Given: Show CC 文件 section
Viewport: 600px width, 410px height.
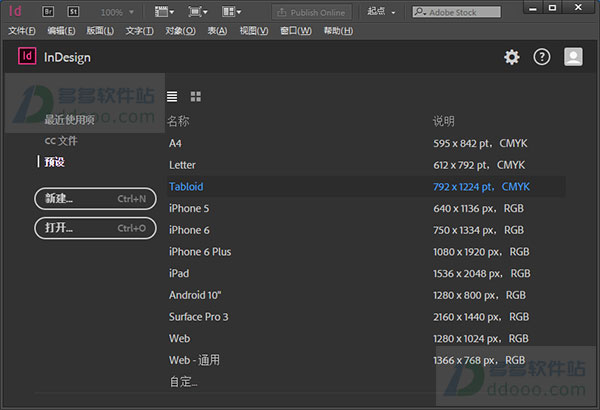Looking at the screenshot, I should (x=61, y=141).
